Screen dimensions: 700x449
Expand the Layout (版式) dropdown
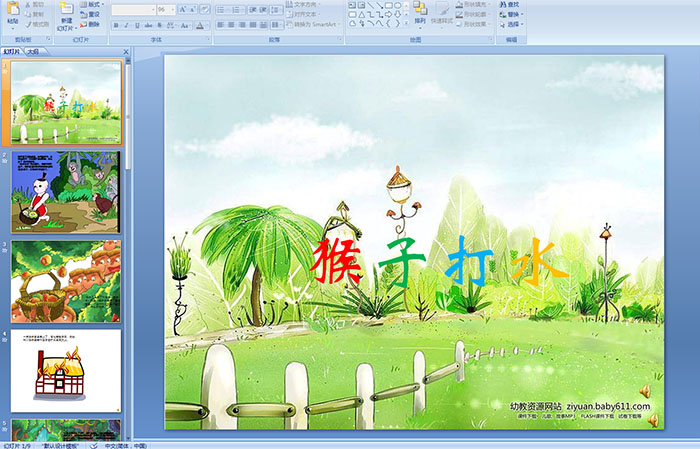(91, 4)
